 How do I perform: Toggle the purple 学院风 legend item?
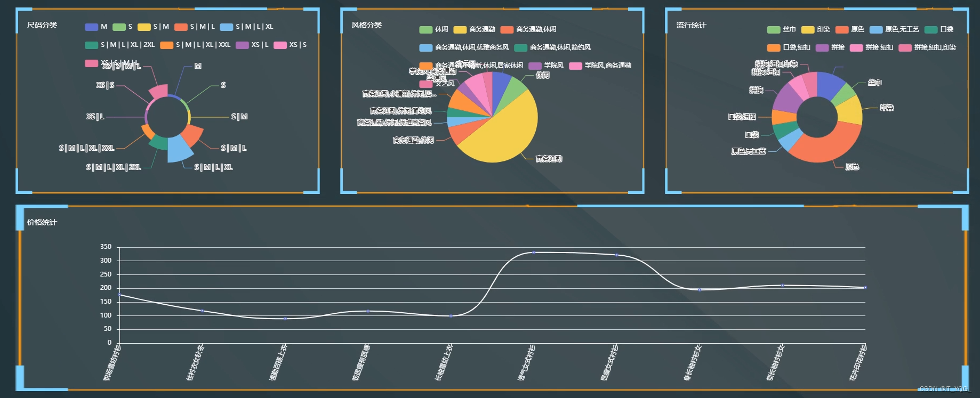(x=546, y=66)
